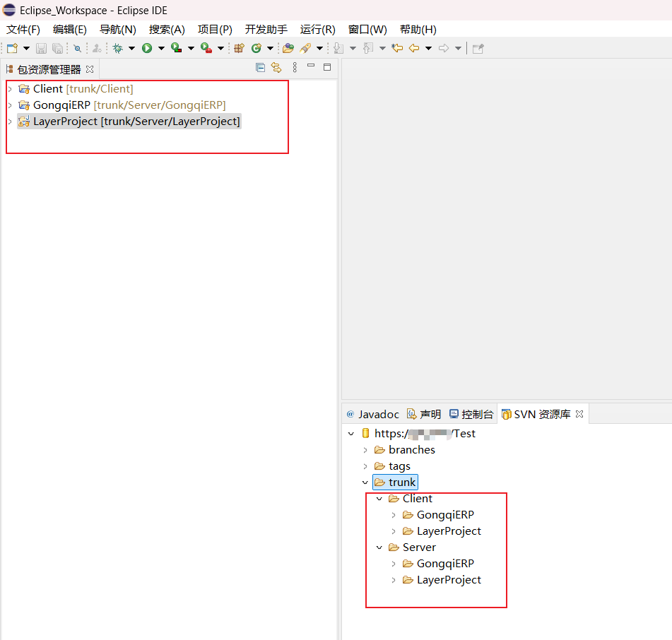
Task: Click the Open Type folder icon
Action: pos(288,49)
